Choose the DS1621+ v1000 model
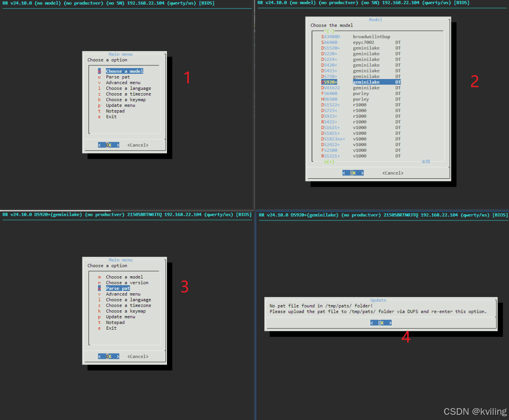The image size is (509, 420). click(360, 128)
